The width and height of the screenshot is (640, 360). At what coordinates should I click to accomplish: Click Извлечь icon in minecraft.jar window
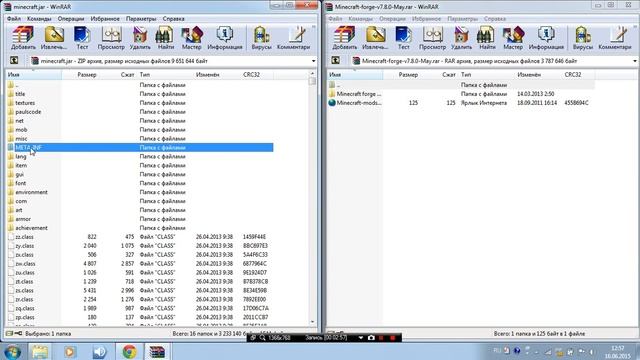(x=54, y=38)
